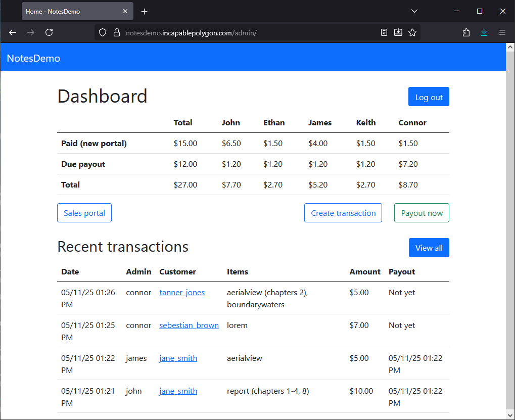Click the padlock site security icon
Screen dimensions: 515x420
[117, 32]
